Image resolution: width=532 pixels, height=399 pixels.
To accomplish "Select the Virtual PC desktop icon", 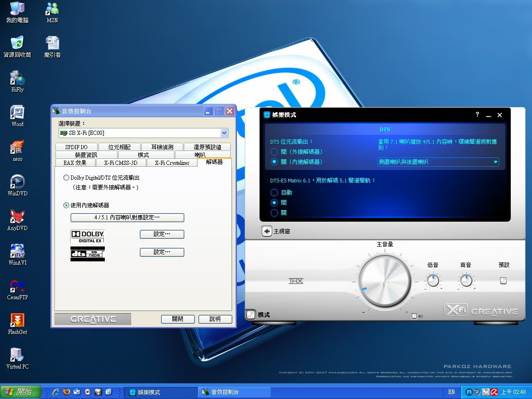I will [x=17, y=359].
